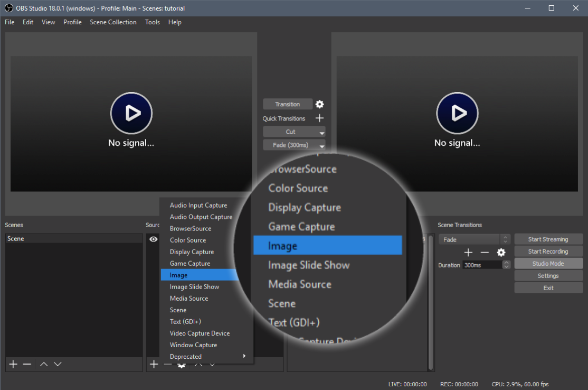Toggle Studio Mode button
Screen dimensions: 588x390
click(548, 264)
